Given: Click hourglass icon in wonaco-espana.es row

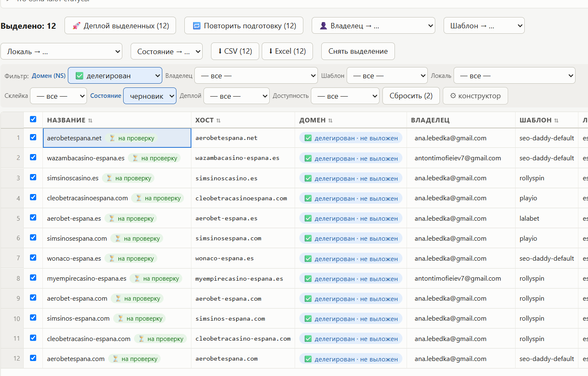Looking at the screenshot, I should click(112, 258).
